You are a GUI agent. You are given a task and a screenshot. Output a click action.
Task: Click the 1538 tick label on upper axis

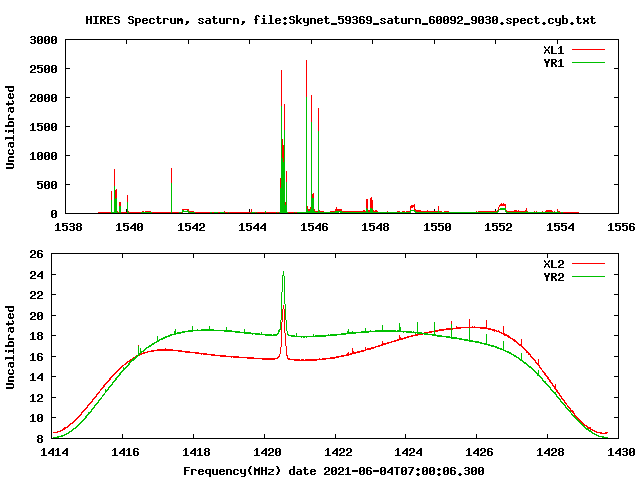pos(69,227)
